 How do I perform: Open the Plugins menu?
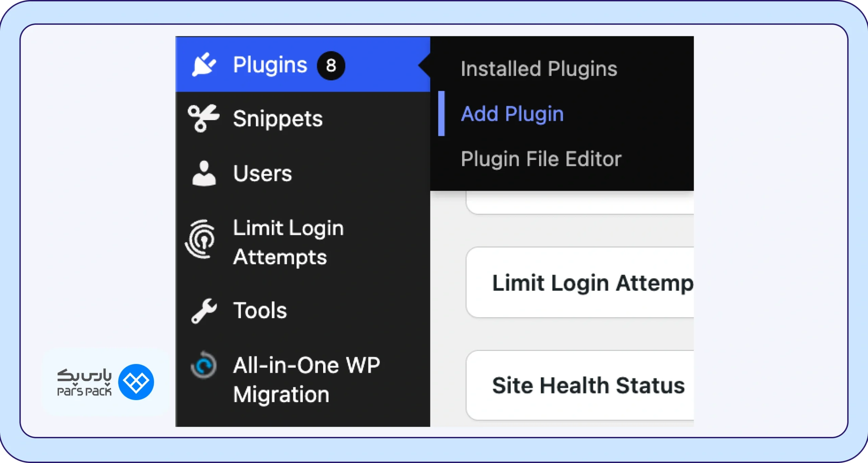[x=303, y=64]
